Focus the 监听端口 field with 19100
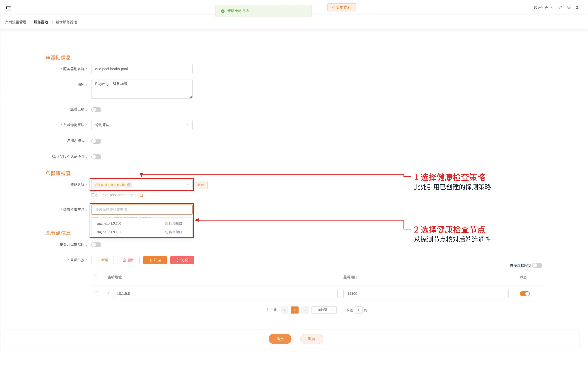 point(426,294)
